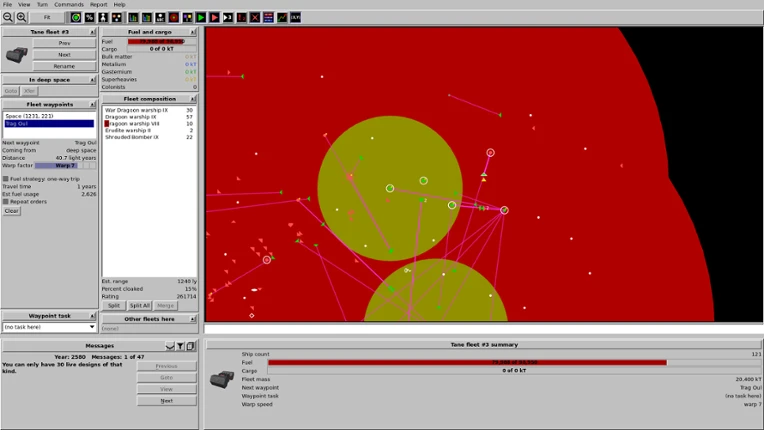Click the Messages panel curved arrow icon
The height and width of the screenshot is (430, 764).
click(170, 346)
